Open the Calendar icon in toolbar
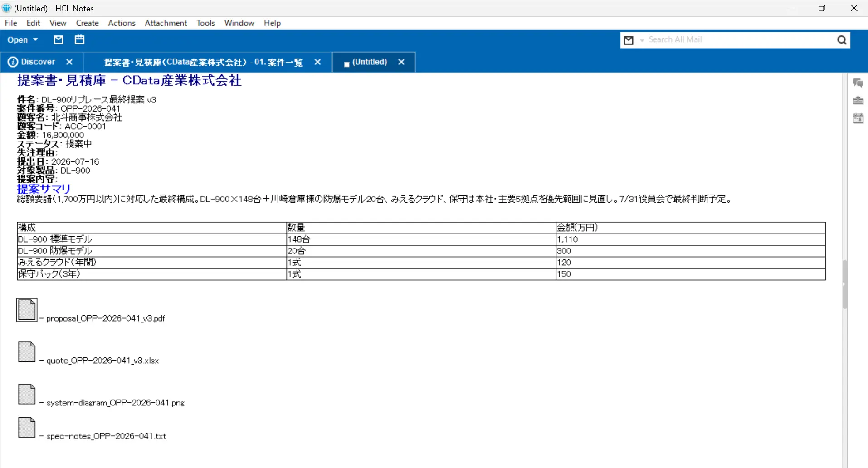Image resolution: width=868 pixels, height=468 pixels. pyautogui.click(x=79, y=40)
